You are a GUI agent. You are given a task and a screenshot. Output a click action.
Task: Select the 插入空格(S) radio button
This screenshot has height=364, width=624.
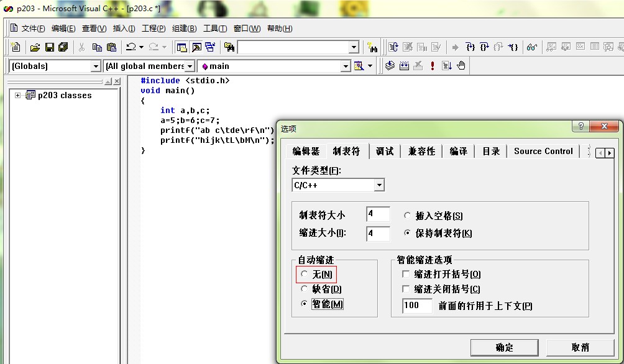click(x=407, y=215)
